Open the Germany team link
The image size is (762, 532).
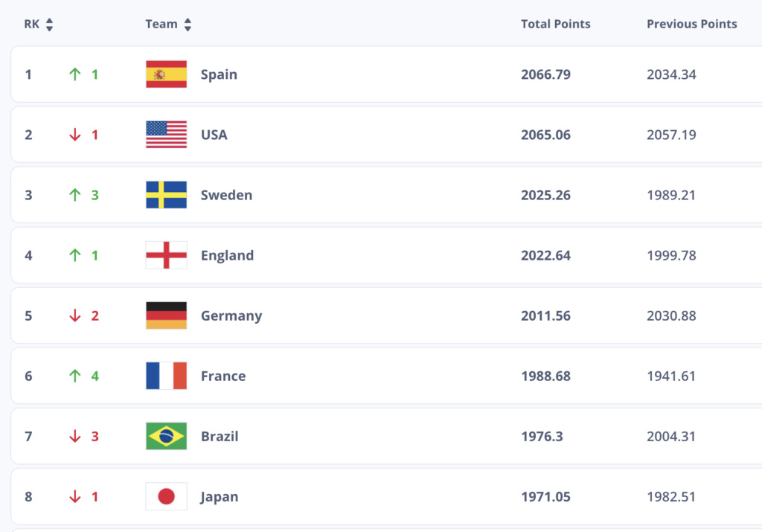click(x=231, y=316)
